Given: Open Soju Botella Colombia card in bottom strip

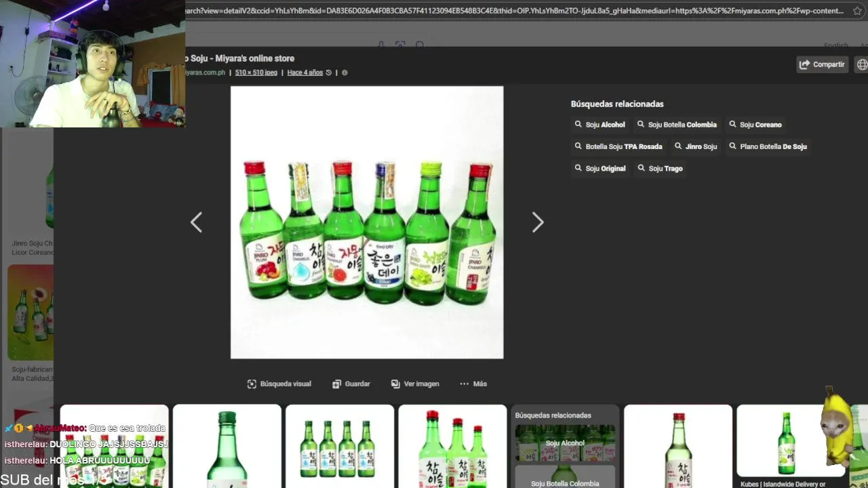Looking at the screenshot, I should 565,477.
